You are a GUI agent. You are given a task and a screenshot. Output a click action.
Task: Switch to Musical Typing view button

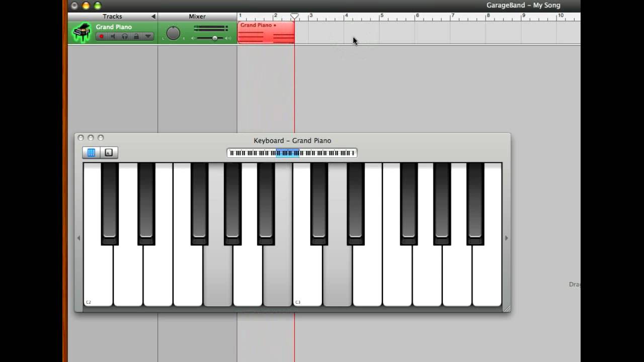point(109,153)
